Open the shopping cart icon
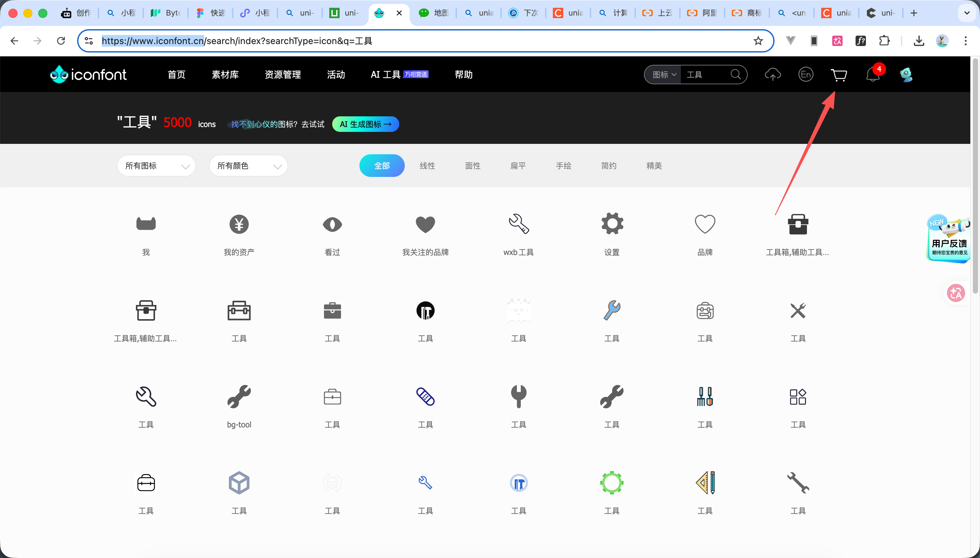Viewport: 980px width, 558px height. pyautogui.click(x=839, y=75)
